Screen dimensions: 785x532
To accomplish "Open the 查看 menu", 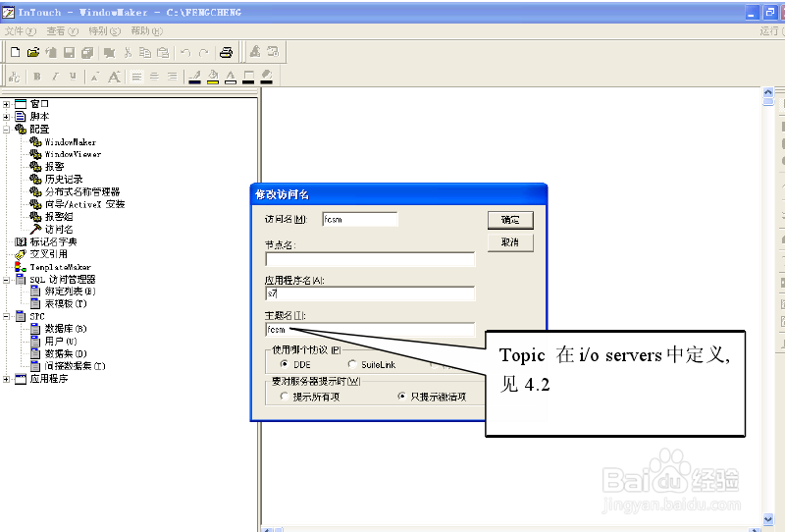I will coord(62,31).
